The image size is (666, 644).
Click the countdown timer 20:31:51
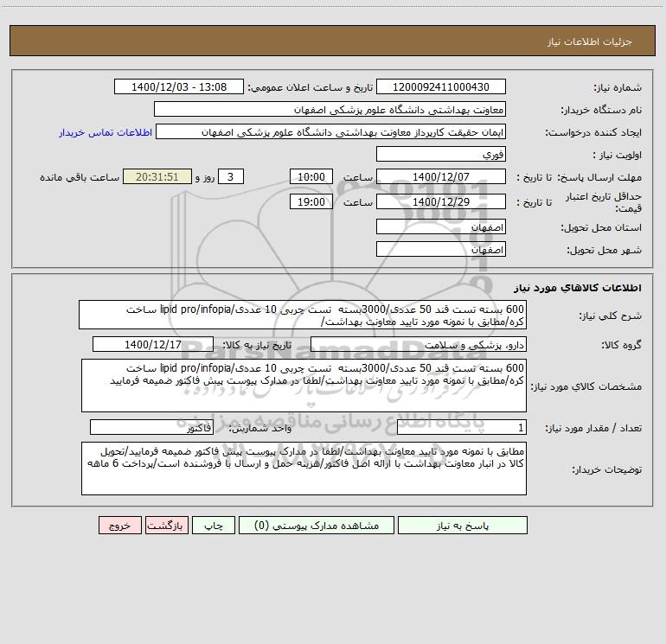pos(157,176)
